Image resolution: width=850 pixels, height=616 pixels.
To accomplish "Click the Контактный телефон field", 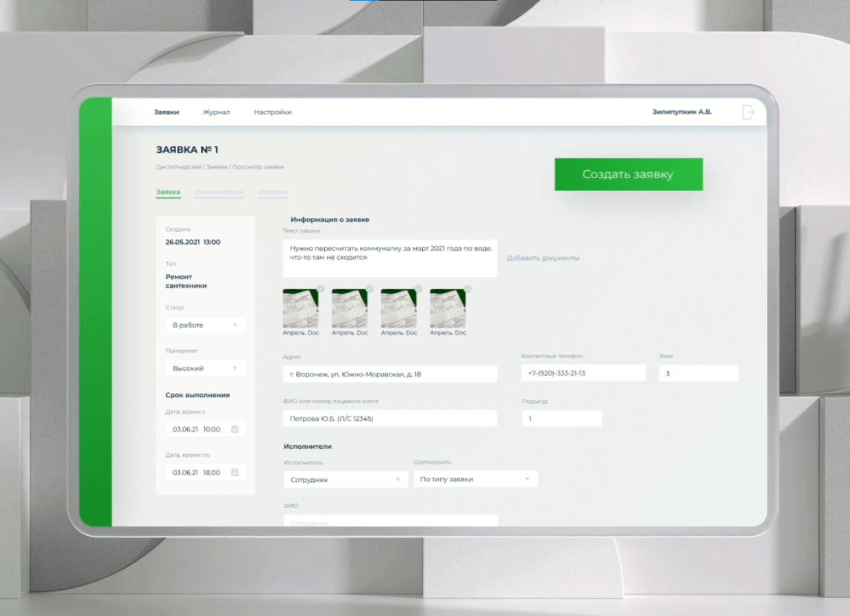I will [583, 373].
